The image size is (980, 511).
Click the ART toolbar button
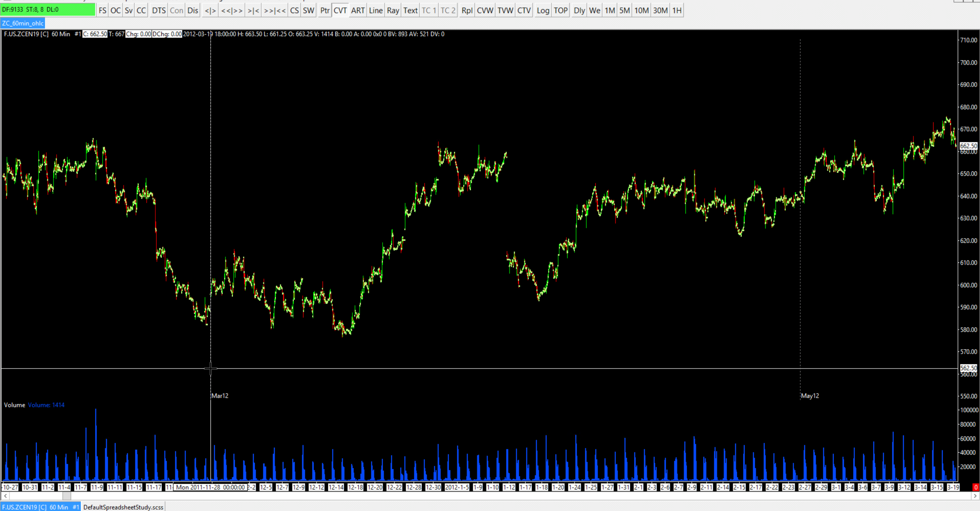(x=358, y=10)
